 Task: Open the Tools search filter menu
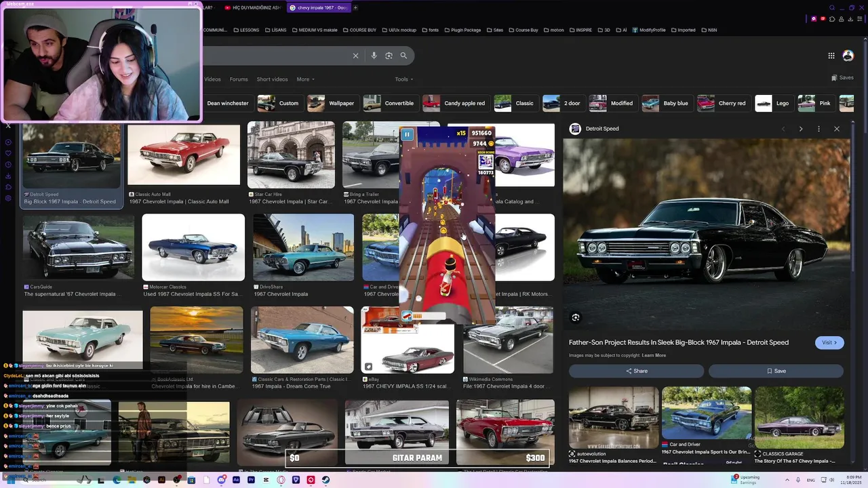coord(404,79)
